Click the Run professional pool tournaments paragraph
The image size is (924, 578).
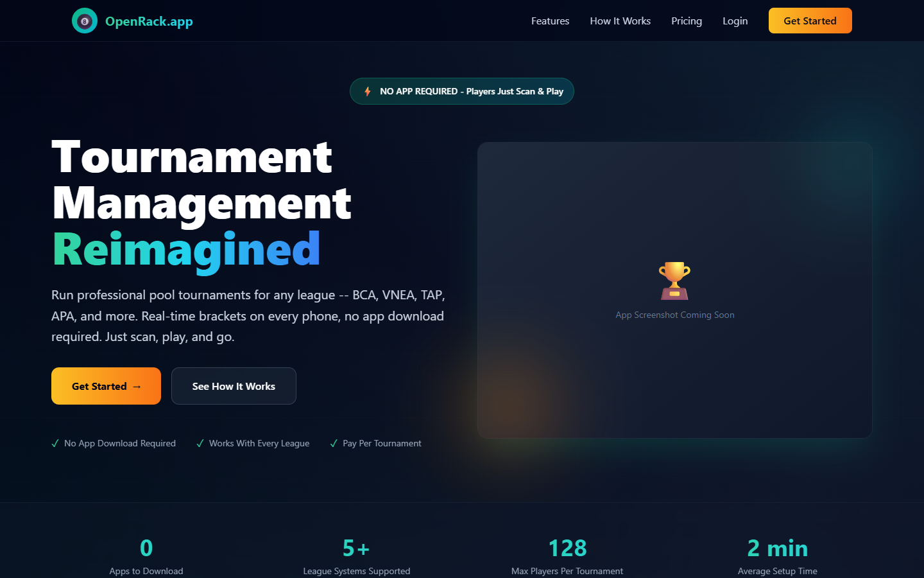248,315
